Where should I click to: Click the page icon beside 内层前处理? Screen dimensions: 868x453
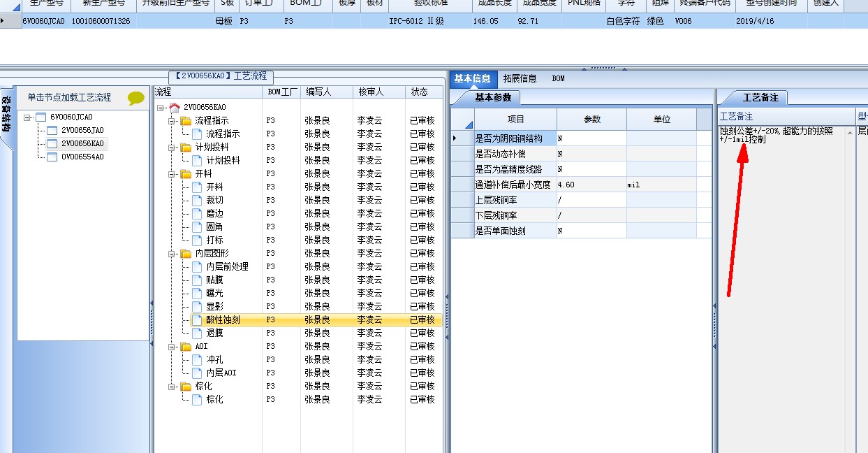point(197,266)
